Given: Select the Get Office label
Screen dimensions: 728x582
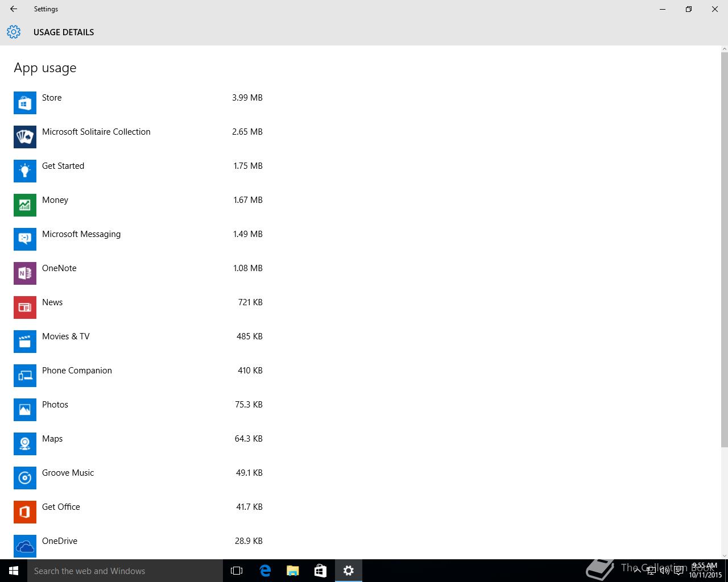Looking at the screenshot, I should click(x=61, y=507).
